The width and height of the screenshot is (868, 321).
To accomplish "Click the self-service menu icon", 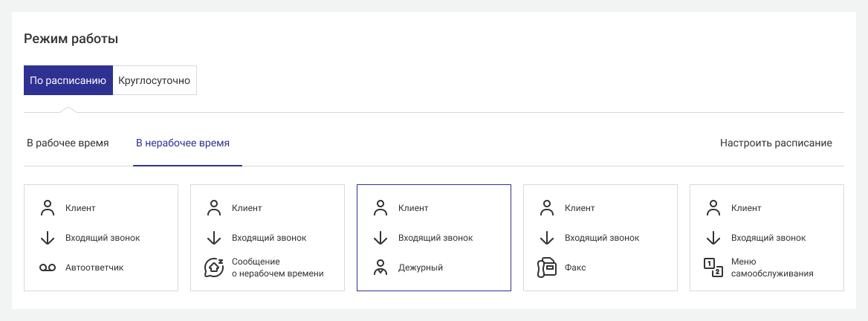I will pos(713,267).
